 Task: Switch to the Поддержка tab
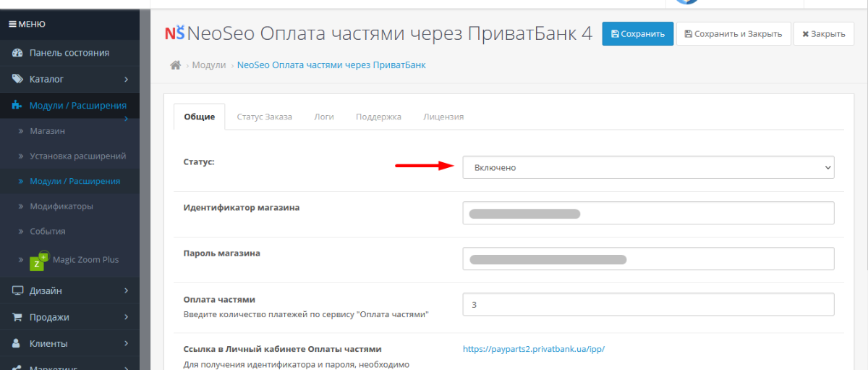click(x=378, y=117)
